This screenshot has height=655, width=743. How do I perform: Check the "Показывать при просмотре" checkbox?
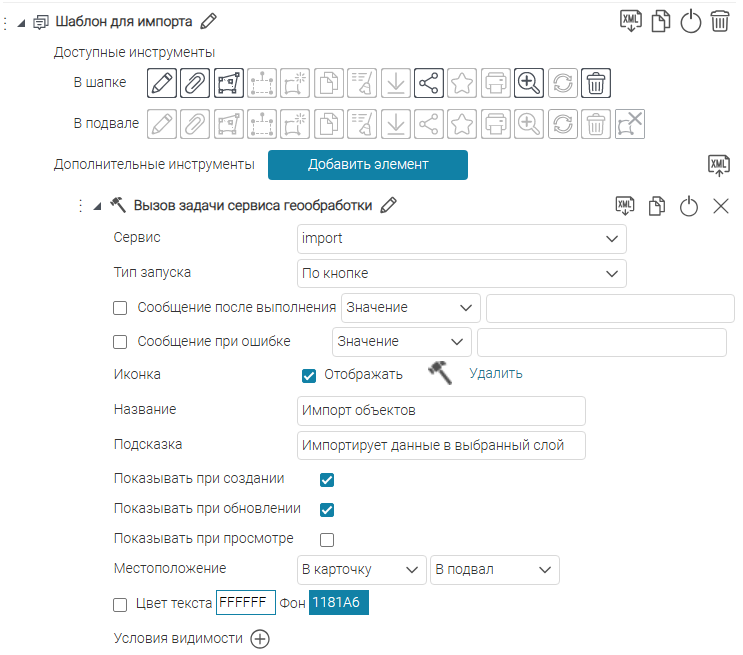coord(327,540)
